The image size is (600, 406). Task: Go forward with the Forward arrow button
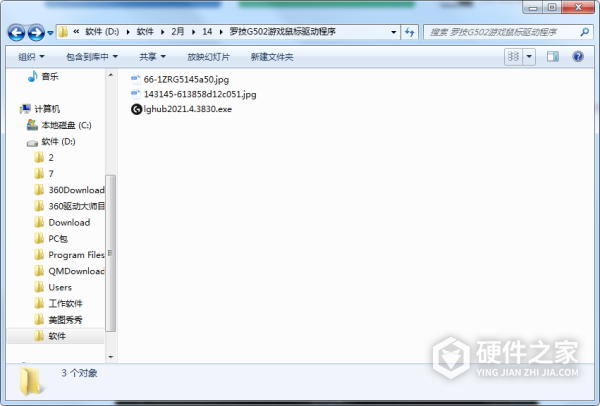click(36, 33)
